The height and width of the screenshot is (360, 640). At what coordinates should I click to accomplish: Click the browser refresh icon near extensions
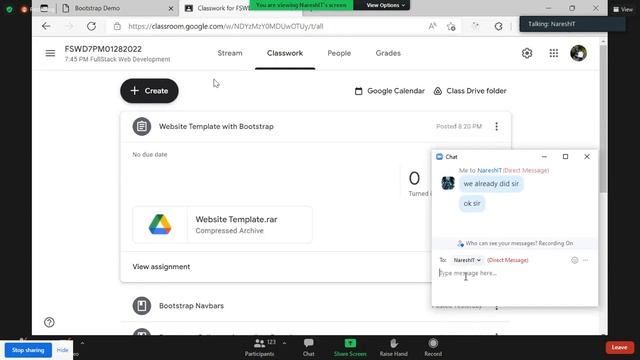[x=498, y=27]
